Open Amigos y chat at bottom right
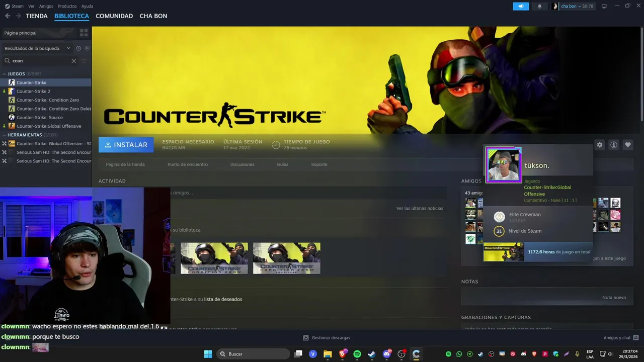This screenshot has height=362, width=644. (621, 338)
